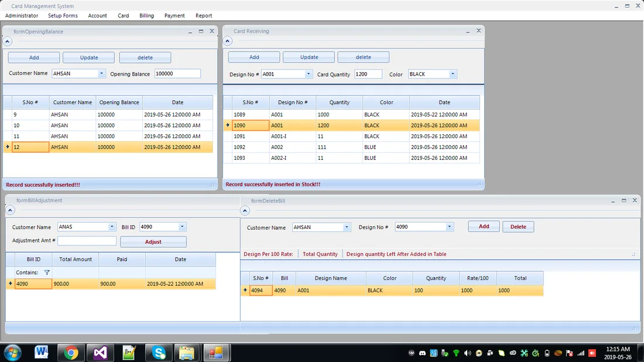Click the green stopwatch tray icon
The image size is (644, 362).
536,353
